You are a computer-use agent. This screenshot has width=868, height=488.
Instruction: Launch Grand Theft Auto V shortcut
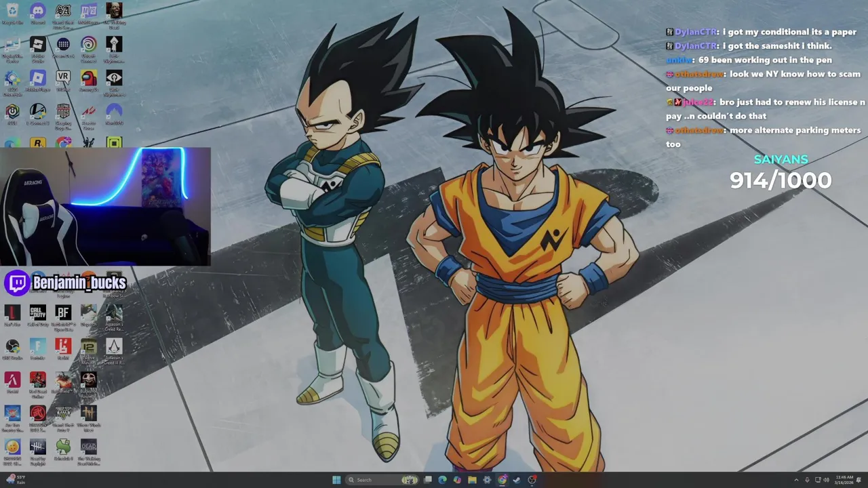(x=63, y=418)
